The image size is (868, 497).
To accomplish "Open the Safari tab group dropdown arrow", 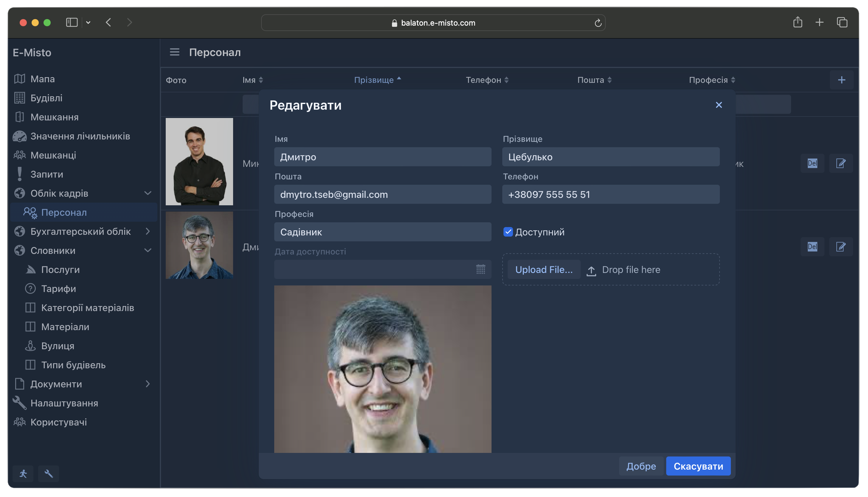I will coord(88,23).
